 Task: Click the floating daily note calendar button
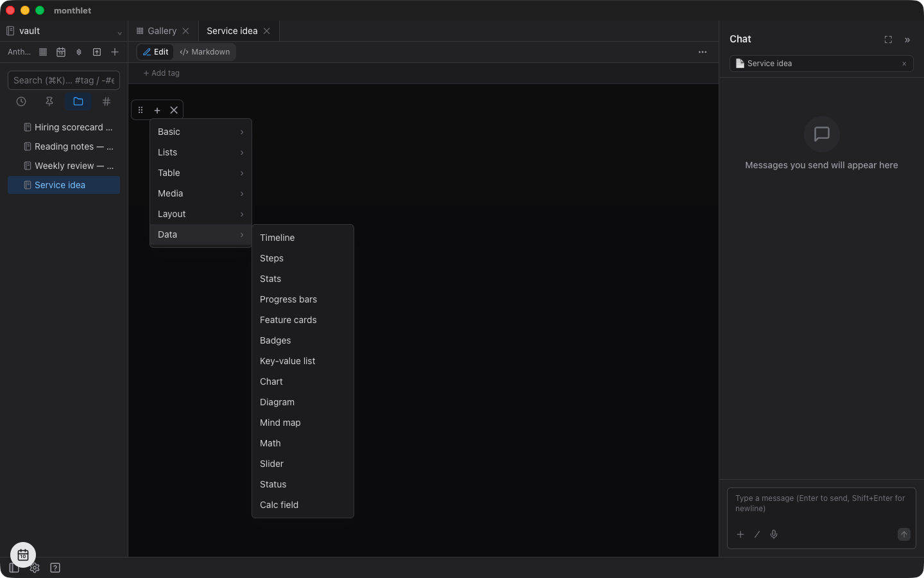pyautogui.click(x=23, y=555)
